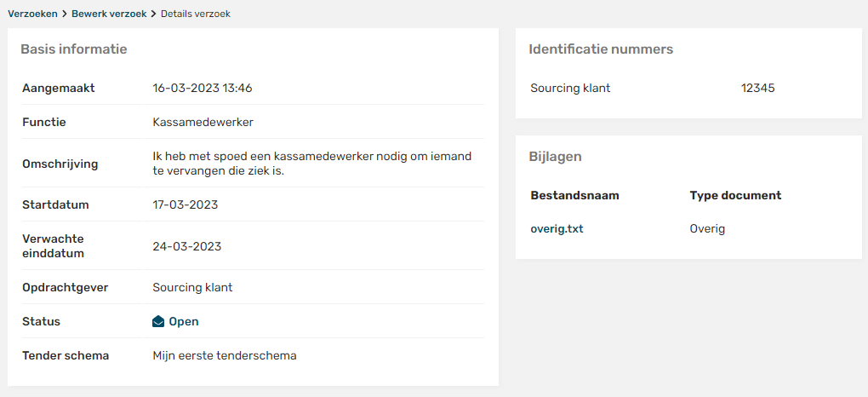Click the Mijn eerste tenderschema value
The height and width of the screenshot is (397, 868).
pyautogui.click(x=225, y=355)
